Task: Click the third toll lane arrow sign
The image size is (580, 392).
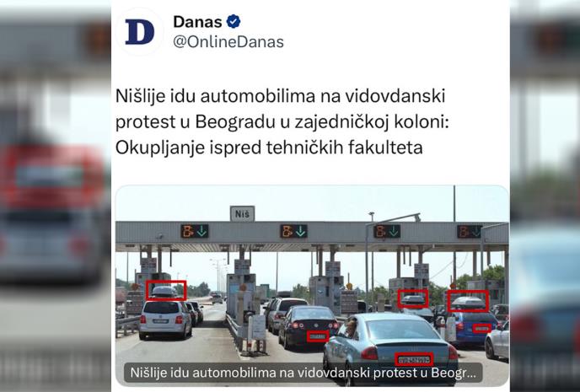Action: 387,232
